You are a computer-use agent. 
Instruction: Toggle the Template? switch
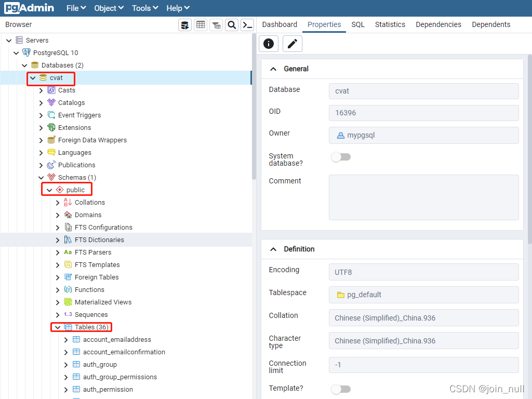tap(341, 389)
